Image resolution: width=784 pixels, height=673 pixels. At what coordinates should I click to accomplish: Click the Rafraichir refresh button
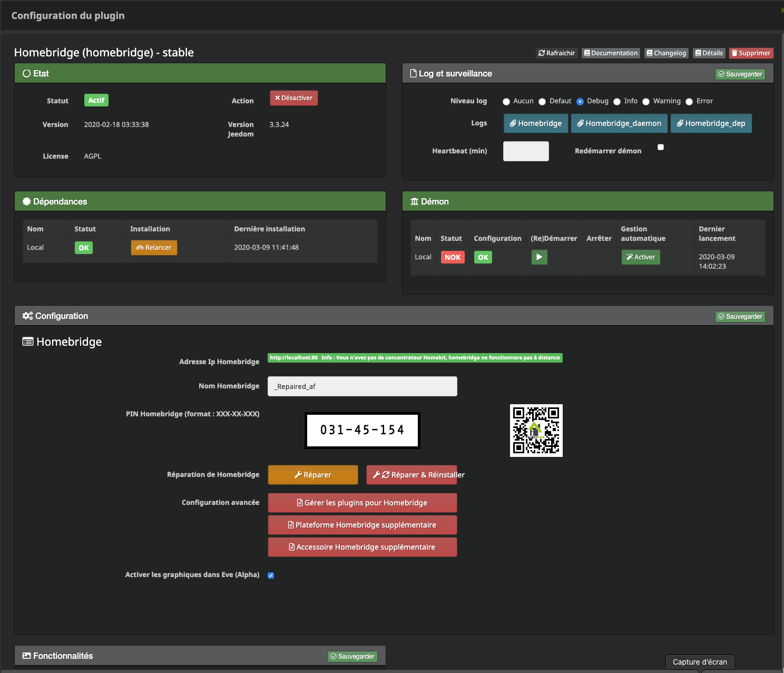point(556,53)
